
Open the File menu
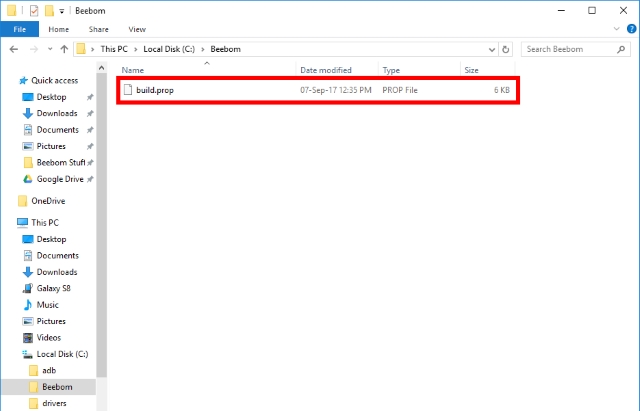[19, 30]
